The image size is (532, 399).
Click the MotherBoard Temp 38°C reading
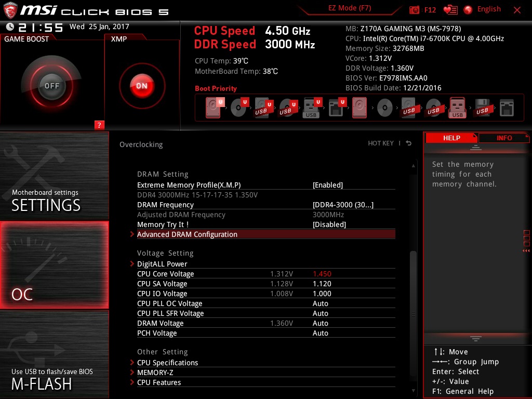pos(236,71)
